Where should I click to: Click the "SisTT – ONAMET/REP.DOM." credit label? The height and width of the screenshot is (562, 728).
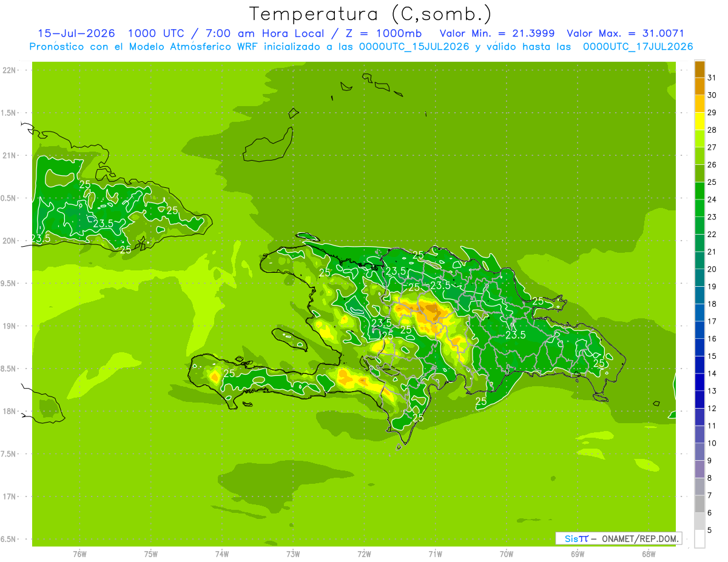tap(618, 538)
